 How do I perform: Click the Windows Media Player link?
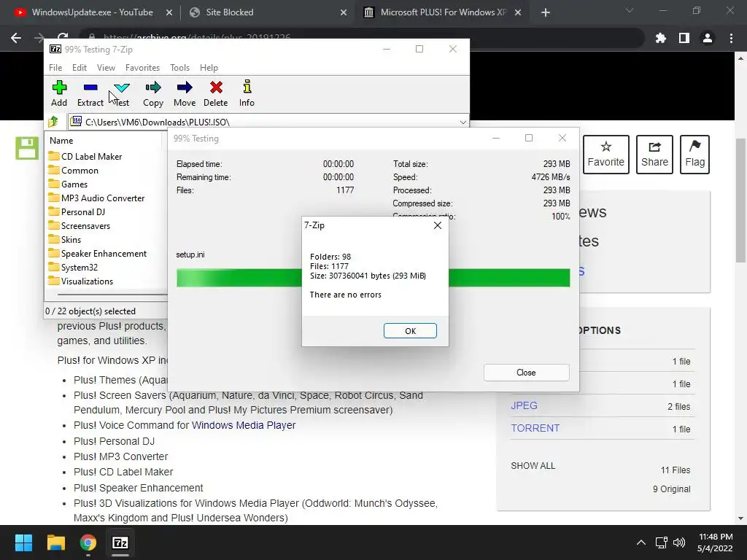coord(244,425)
